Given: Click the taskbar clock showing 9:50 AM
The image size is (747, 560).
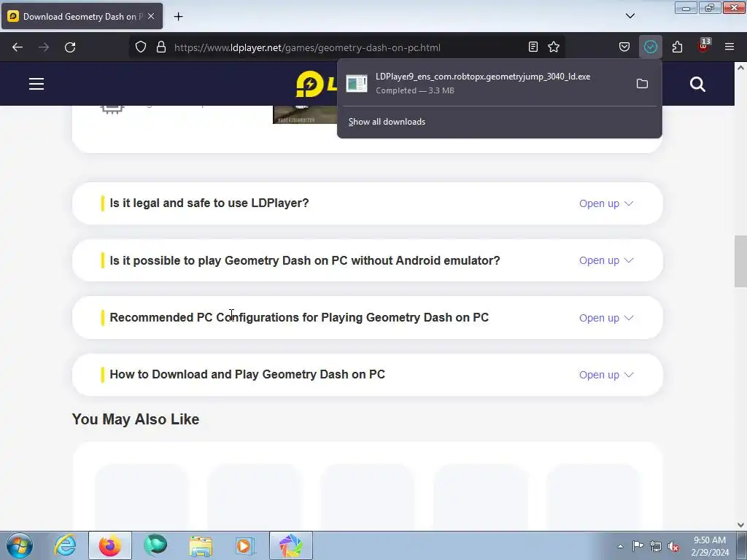Looking at the screenshot, I should (x=710, y=546).
